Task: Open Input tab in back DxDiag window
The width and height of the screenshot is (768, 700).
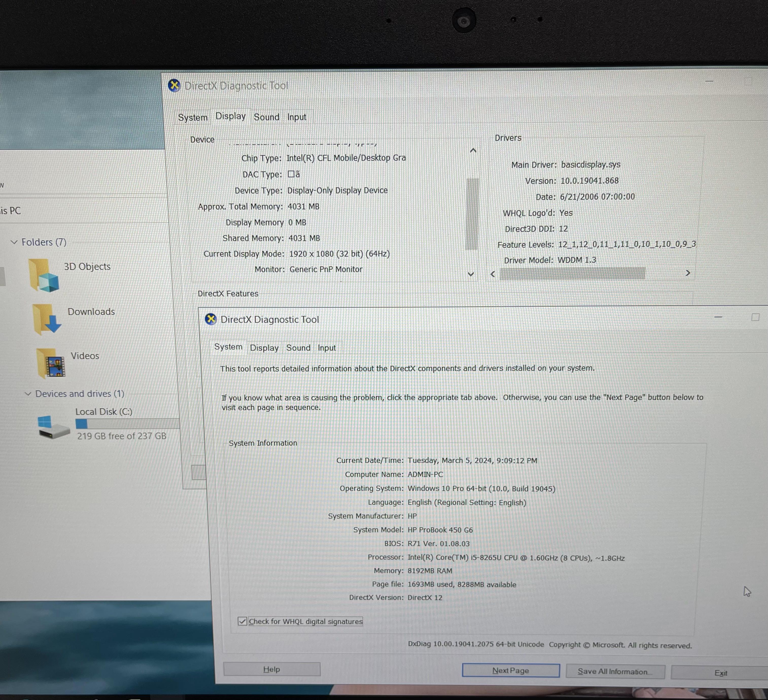Action: (x=297, y=117)
